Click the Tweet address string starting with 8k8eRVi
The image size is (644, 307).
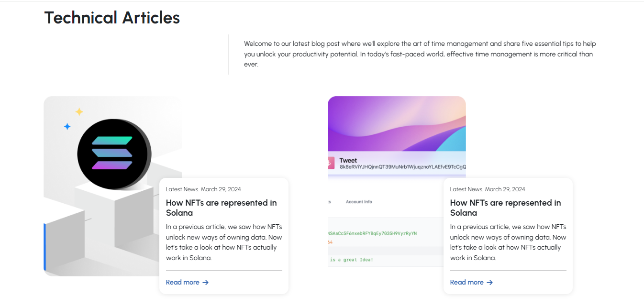coord(402,167)
